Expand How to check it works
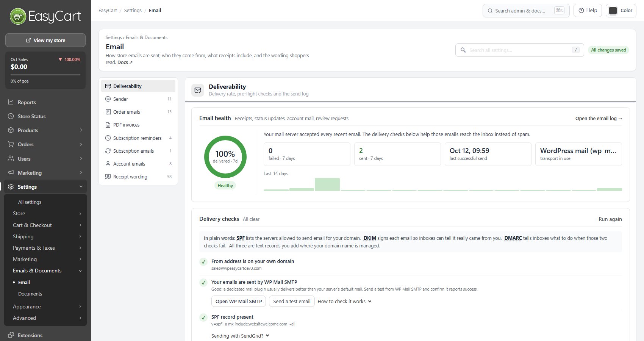 [344, 302]
